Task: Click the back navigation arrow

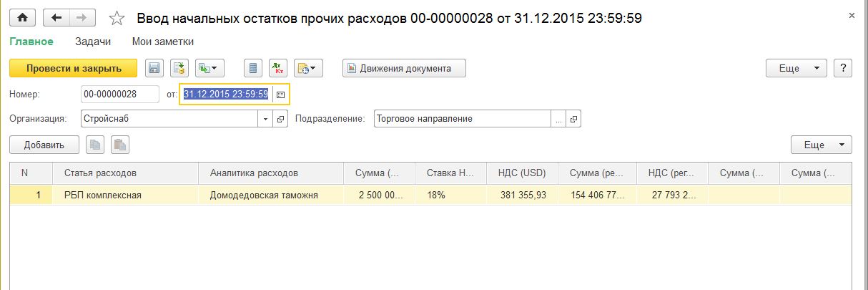Action: pos(56,18)
